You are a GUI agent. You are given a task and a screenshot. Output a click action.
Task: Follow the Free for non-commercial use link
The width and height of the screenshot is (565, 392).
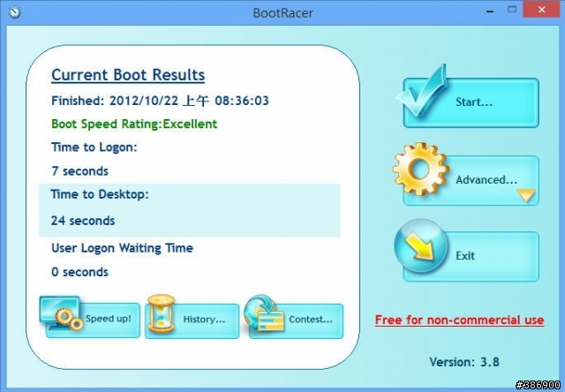pos(459,320)
